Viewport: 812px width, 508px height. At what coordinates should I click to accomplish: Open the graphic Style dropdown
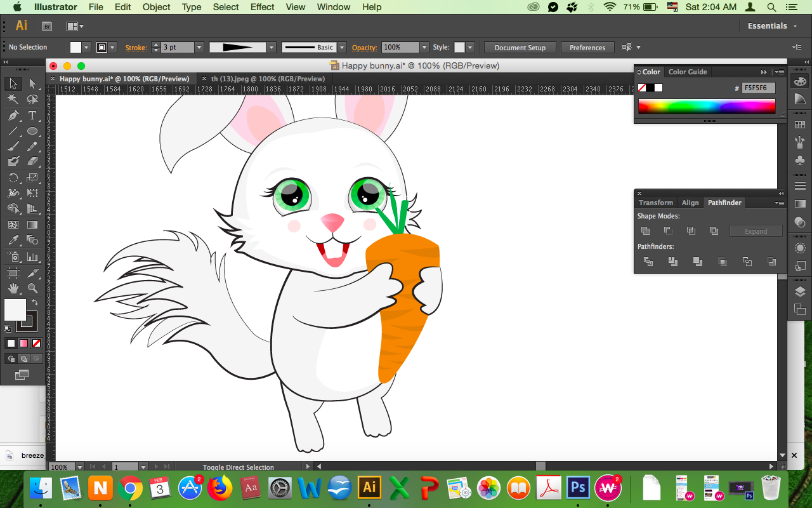tap(469, 48)
